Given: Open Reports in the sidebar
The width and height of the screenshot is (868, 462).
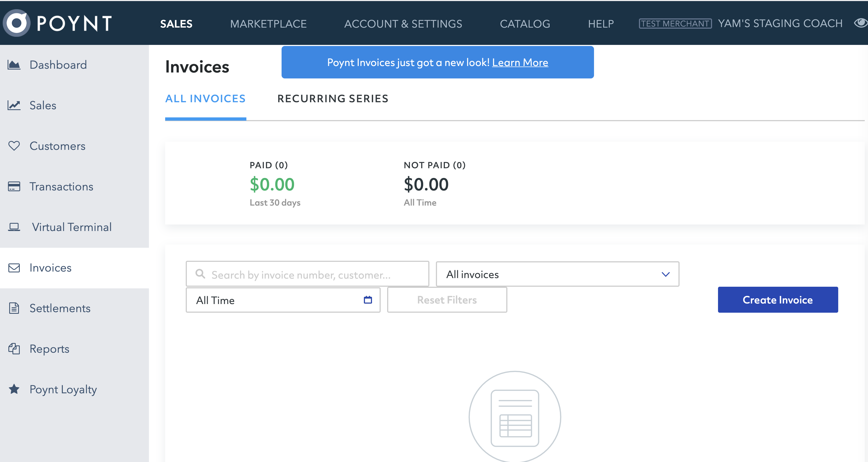Looking at the screenshot, I should (74, 349).
